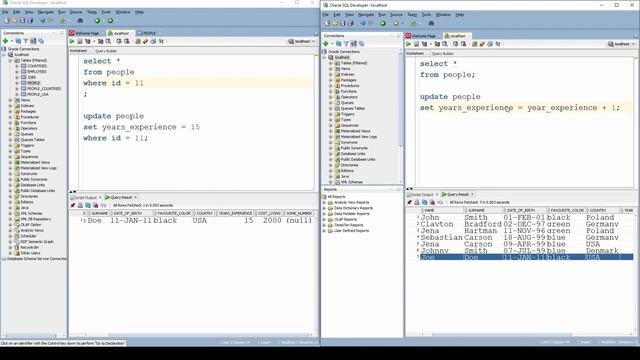Select the Sebastian Carson row in right results
This screenshot has width=640, height=360.
point(526,238)
